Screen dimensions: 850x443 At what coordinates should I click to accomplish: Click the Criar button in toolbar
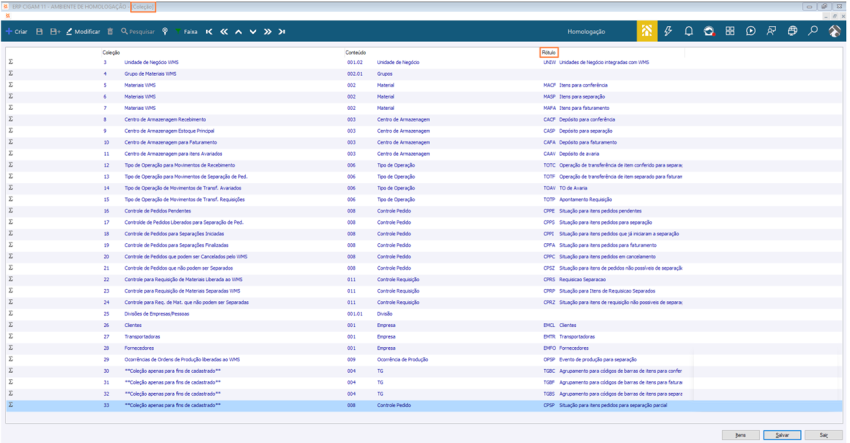[17, 32]
